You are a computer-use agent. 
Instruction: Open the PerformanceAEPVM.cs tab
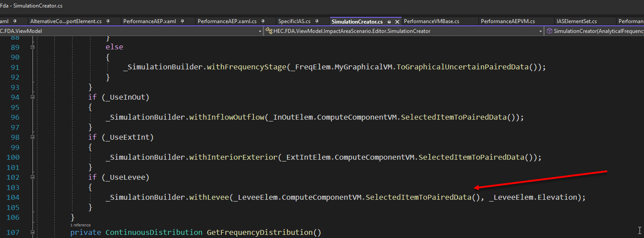point(508,21)
